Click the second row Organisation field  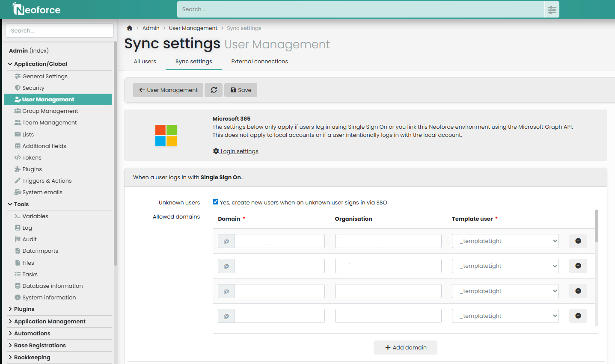(388, 266)
